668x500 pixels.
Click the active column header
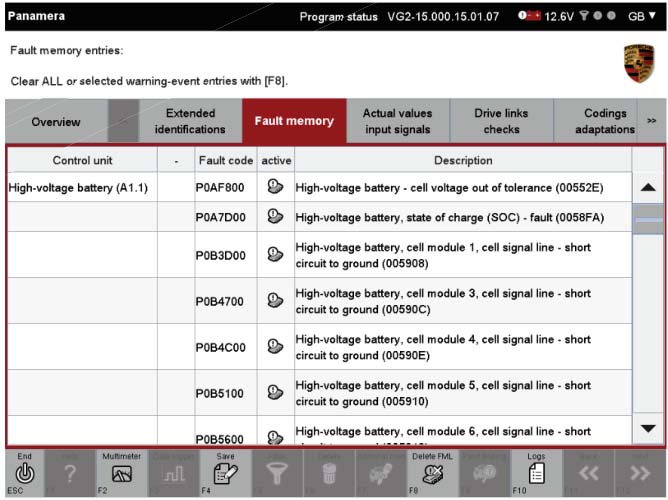276,161
